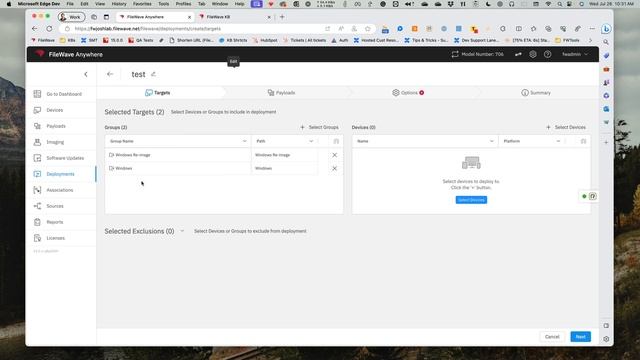Image resolution: width=640 pixels, height=360 pixels.
Task: Click the plus Select Groups button
Action: click(x=319, y=127)
